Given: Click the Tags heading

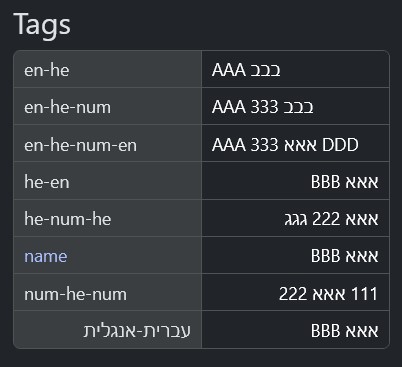Looking at the screenshot, I should tap(42, 24).
